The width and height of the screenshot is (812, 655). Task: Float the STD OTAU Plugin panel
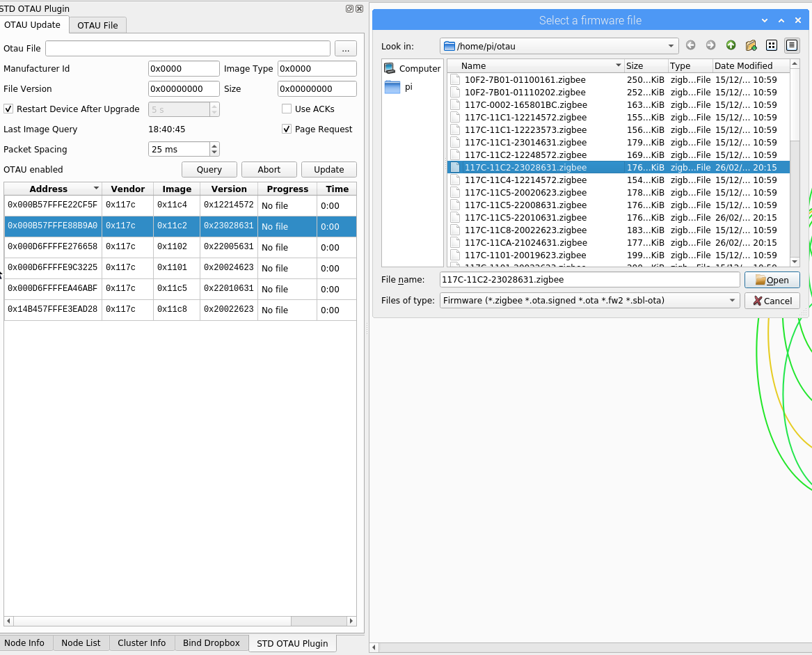coord(349,8)
